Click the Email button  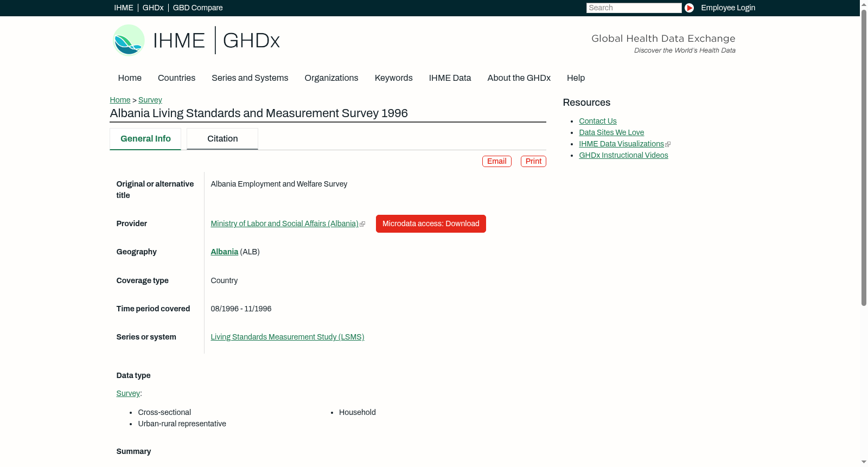click(x=497, y=161)
